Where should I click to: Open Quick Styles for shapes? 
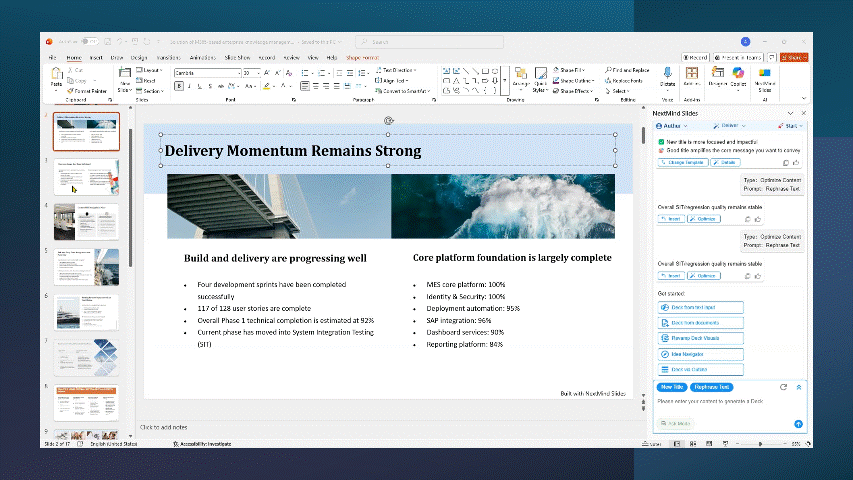pyautogui.click(x=540, y=79)
